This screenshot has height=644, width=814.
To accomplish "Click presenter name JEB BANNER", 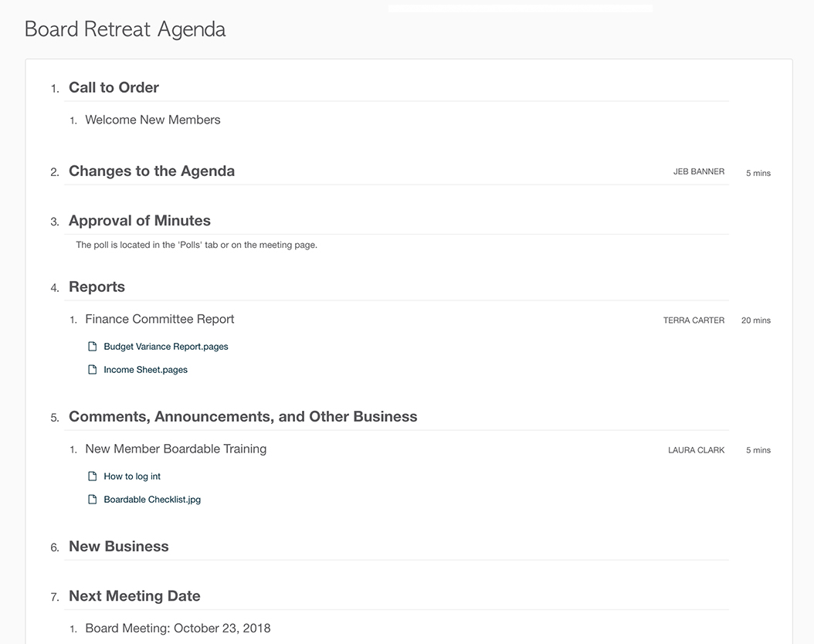I will point(699,171).
